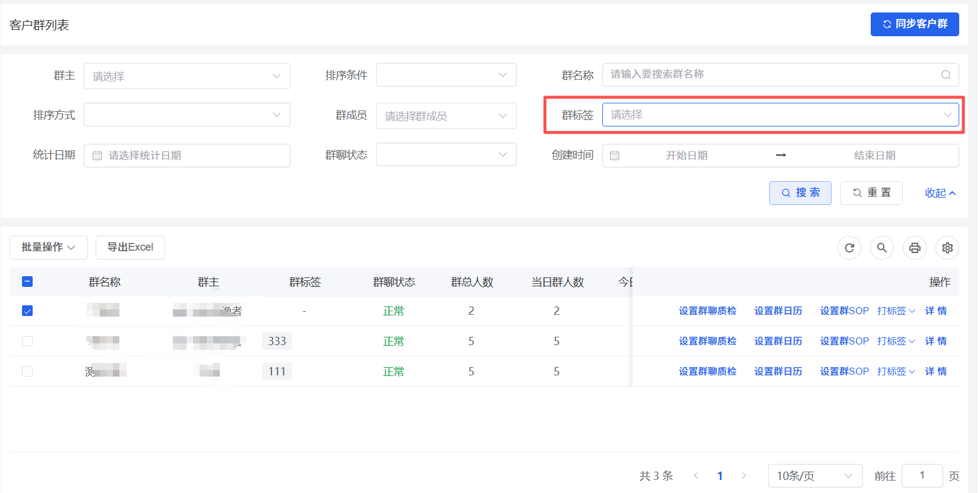Click 设置群聊质检 in the row tagged 111
The image size is (980, 493).
click(707, 371)
